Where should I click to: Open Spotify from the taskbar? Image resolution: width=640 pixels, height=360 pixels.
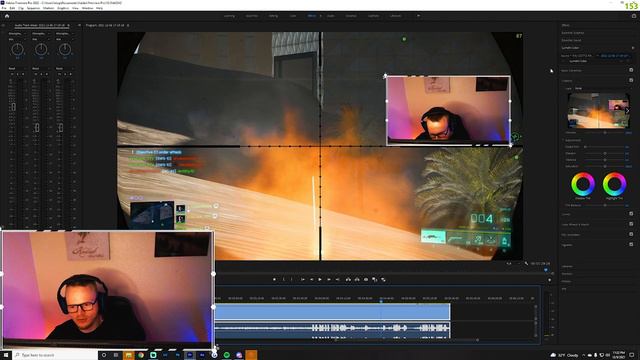227,355
